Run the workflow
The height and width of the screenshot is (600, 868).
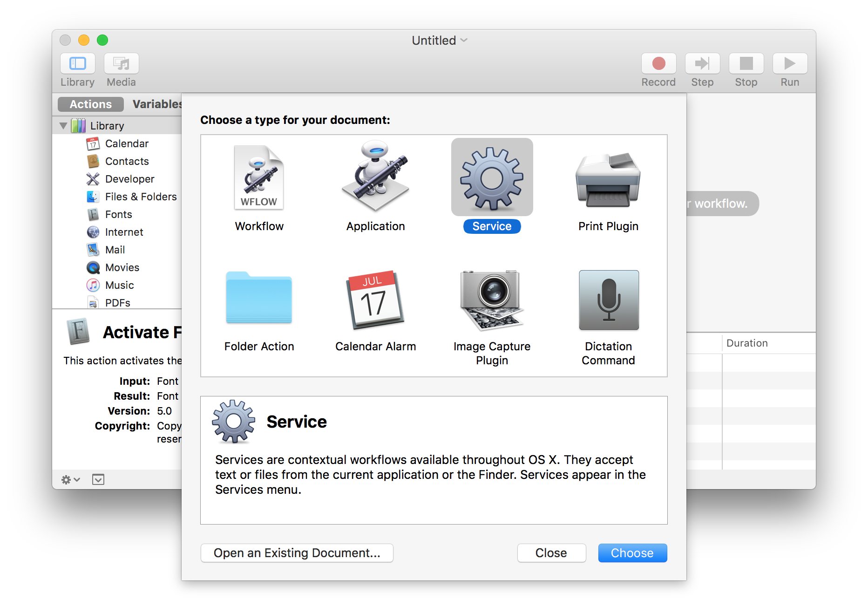pos(789,63)
